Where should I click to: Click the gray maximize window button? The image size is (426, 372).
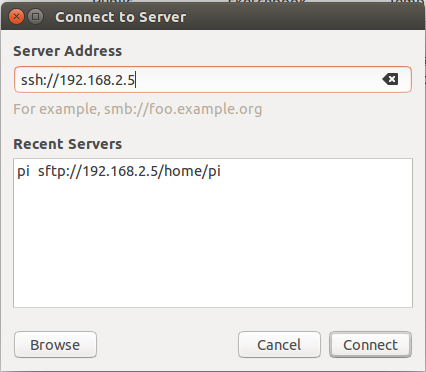pyautogui.click(x=35, y=16)
